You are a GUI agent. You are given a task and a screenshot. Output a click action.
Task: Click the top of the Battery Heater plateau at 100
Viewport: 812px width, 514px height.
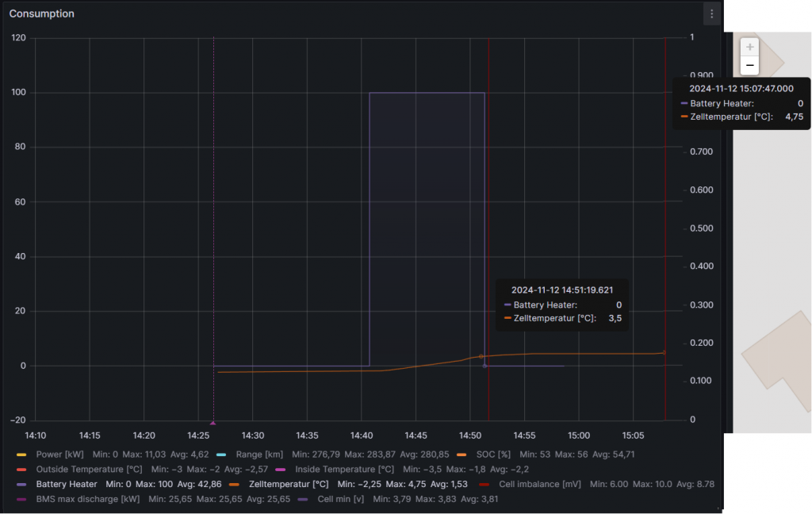tap(427, 93)
